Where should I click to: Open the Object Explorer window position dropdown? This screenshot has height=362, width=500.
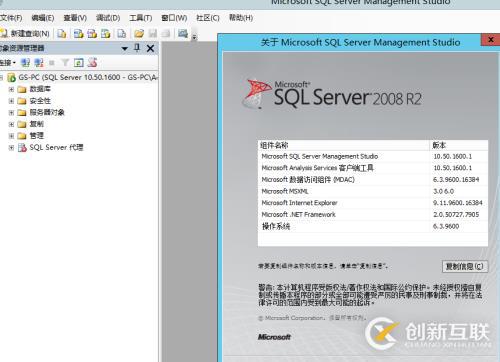[x=125, y=49]
